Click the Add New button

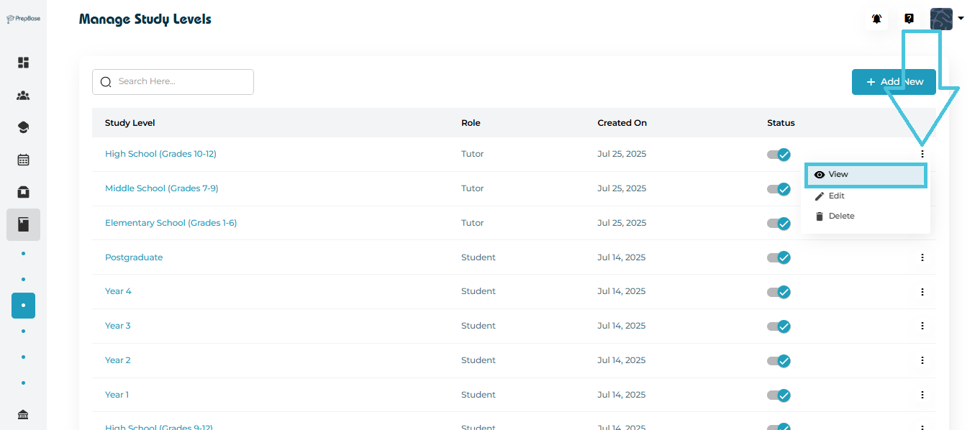click(894, 82)
